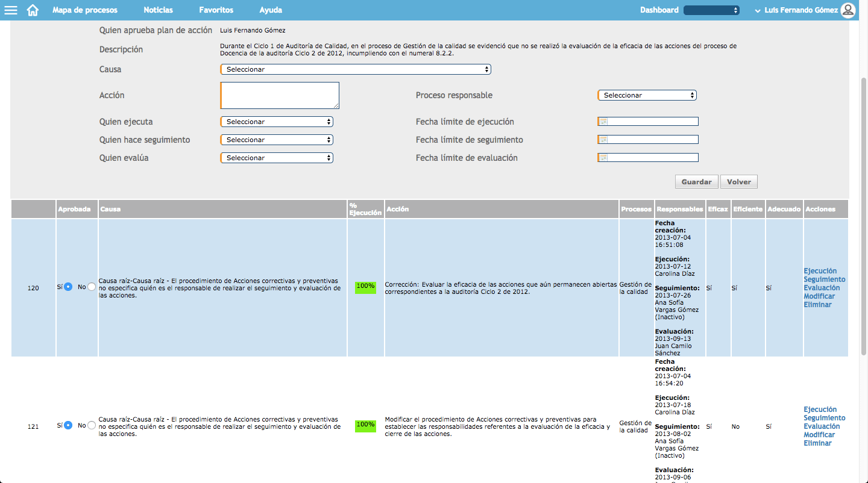Open the Proceso responsable dropdown

tap(647, 95)
